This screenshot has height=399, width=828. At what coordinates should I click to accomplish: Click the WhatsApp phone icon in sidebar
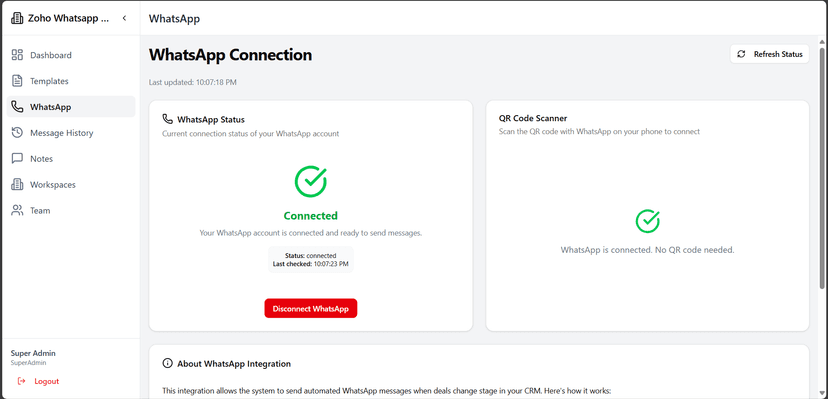coord(17,107)
